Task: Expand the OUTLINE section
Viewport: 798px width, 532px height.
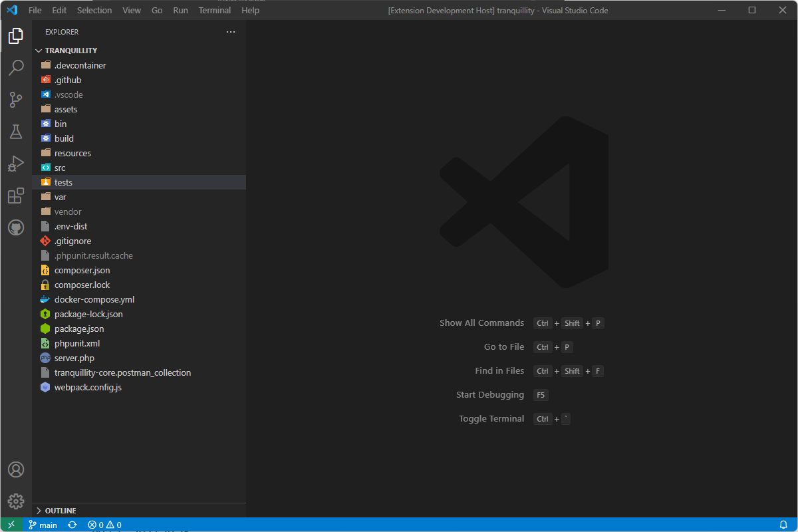Action: [x=139, y=511]
